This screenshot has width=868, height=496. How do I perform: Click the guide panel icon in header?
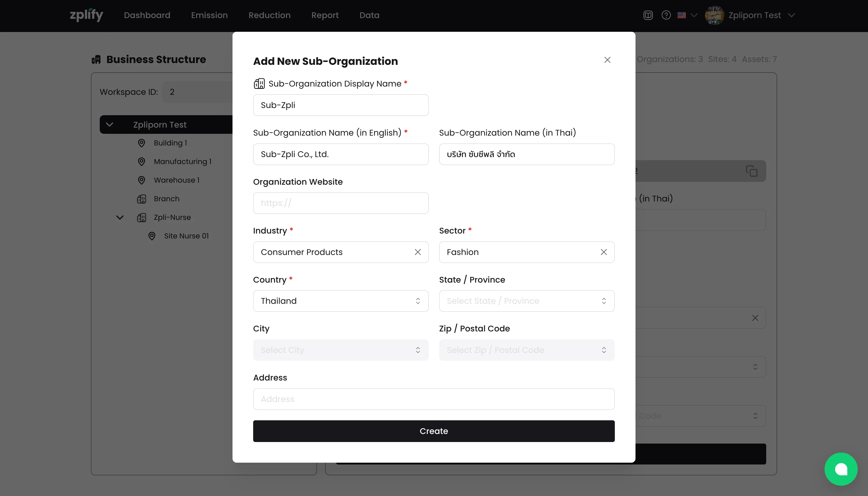648,15
